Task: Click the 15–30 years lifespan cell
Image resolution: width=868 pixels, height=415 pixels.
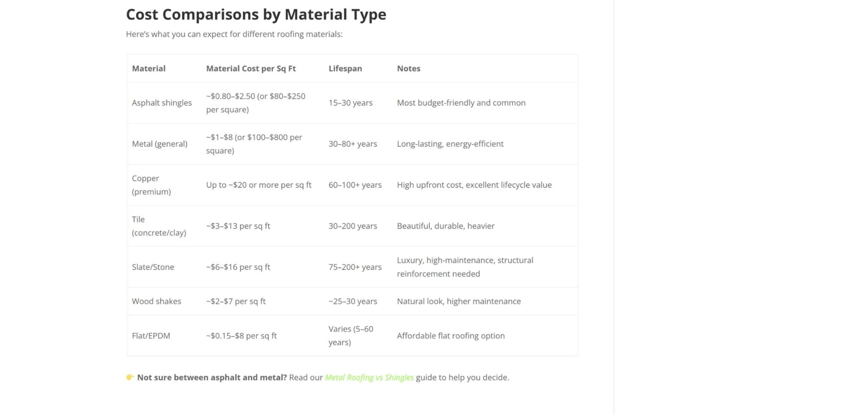Action: (351, 103)
